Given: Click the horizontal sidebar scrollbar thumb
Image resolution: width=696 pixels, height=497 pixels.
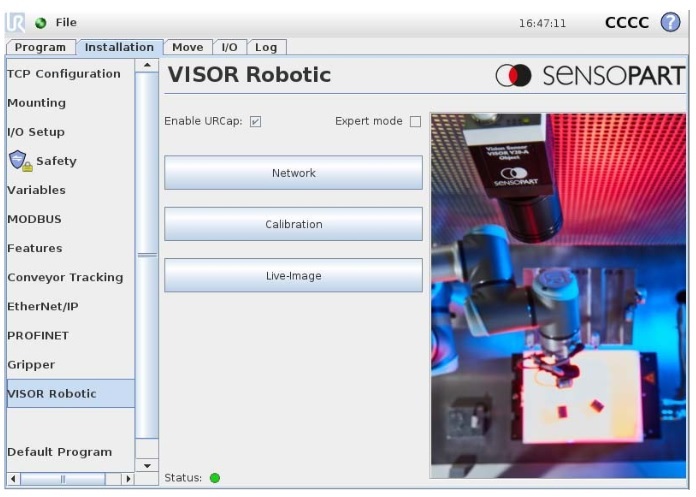Looking at the screenshot, I should pyautogui.click(x=63, y=479).
